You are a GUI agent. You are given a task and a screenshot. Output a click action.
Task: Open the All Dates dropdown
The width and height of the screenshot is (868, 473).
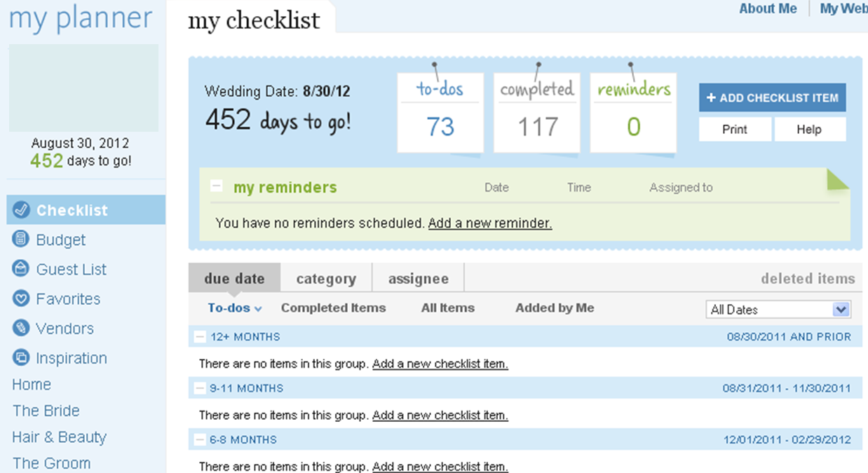[x=841, y=310]
